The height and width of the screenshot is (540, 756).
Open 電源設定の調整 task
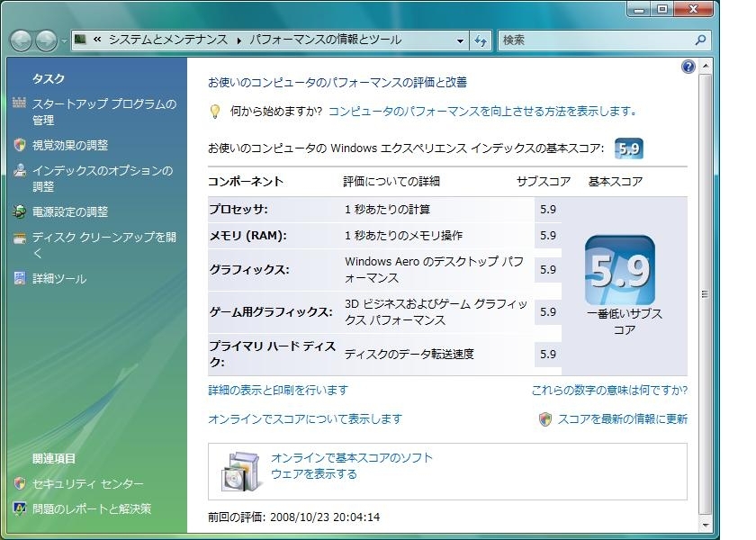70,211
